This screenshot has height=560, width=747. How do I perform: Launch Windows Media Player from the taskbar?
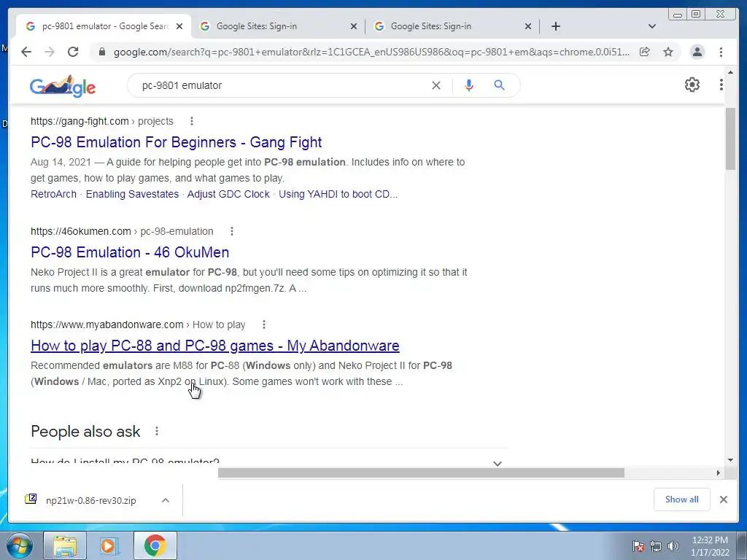[x=109, y=545]
